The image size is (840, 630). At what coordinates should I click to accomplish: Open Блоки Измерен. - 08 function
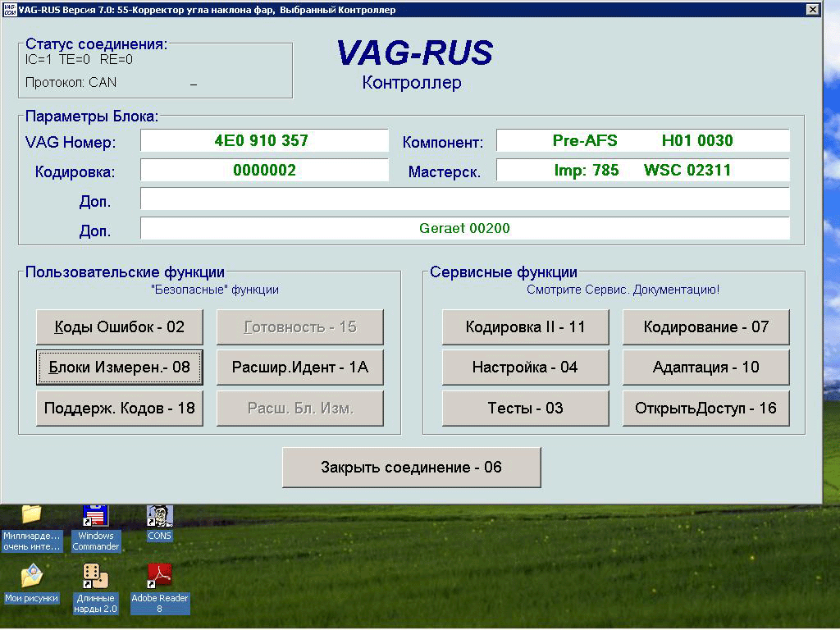tap(119, 367)
